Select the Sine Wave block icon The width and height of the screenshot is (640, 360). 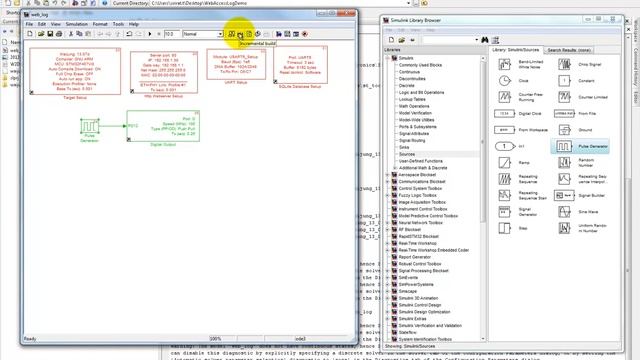click(564, 212)
